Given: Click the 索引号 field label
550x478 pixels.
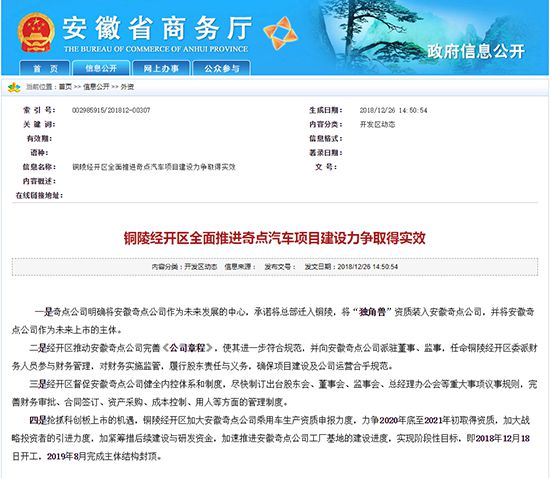Looking at the screenshot, I should tap(39, 110).
